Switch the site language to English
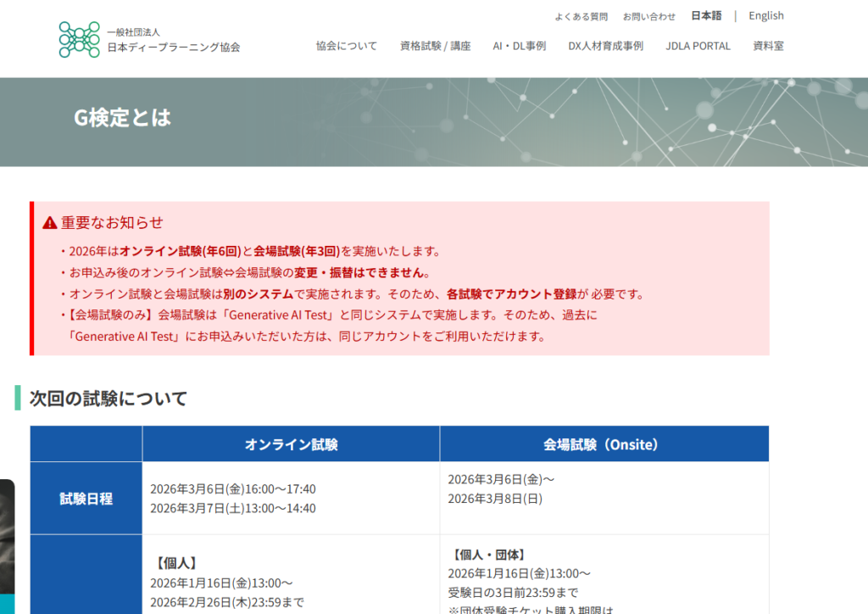 pos(765,15)
